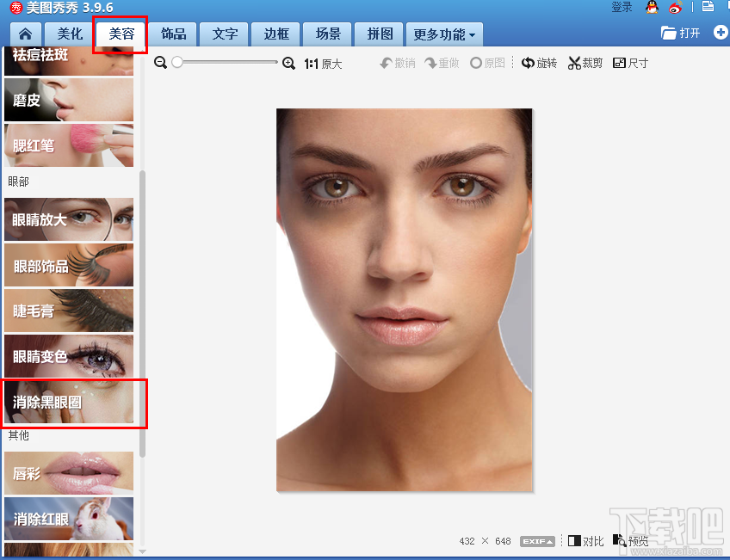Switch to the 美容 tab
This screenshot has height=560, width=730.
(121, 34)
